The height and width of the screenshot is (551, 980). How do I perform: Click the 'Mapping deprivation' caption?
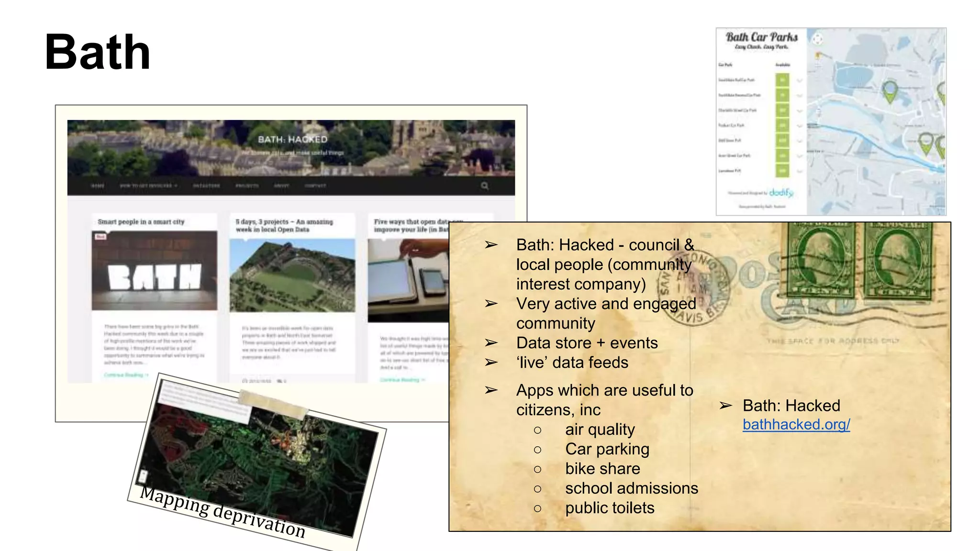(x=223, y=512)
